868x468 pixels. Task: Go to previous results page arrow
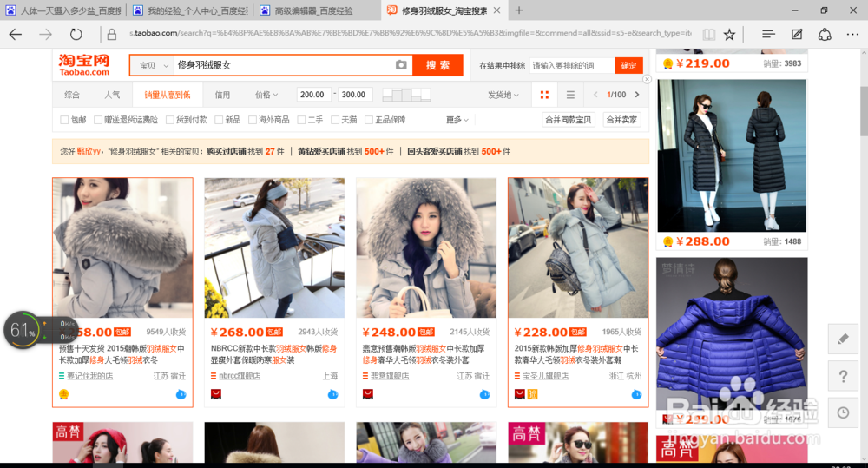[x=595, y=95]
